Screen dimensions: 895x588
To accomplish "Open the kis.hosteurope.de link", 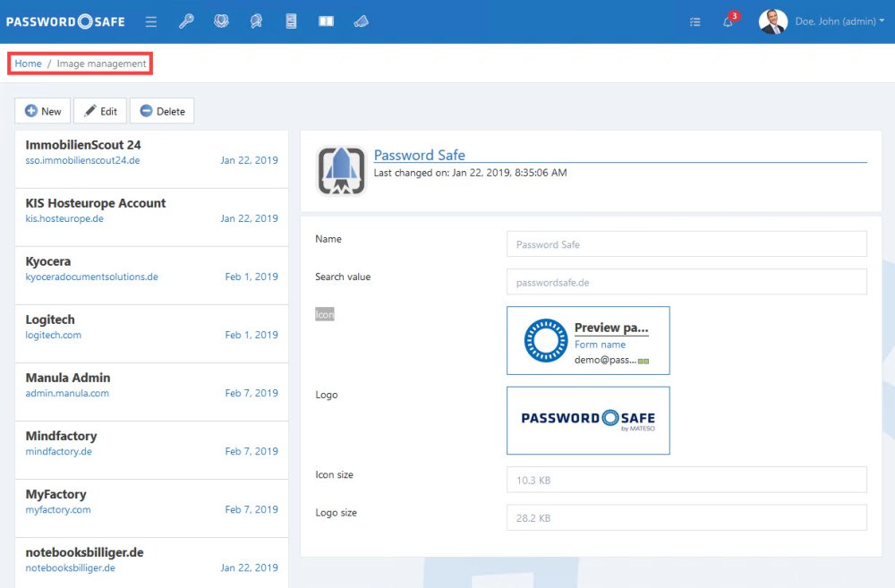I will (x=64, y=218).
